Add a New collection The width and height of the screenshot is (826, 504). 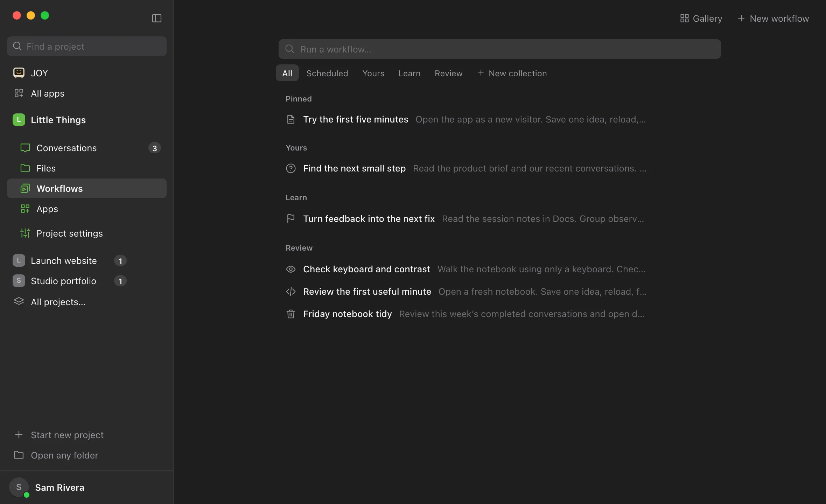pyautogui.click(x=512, y=73)
